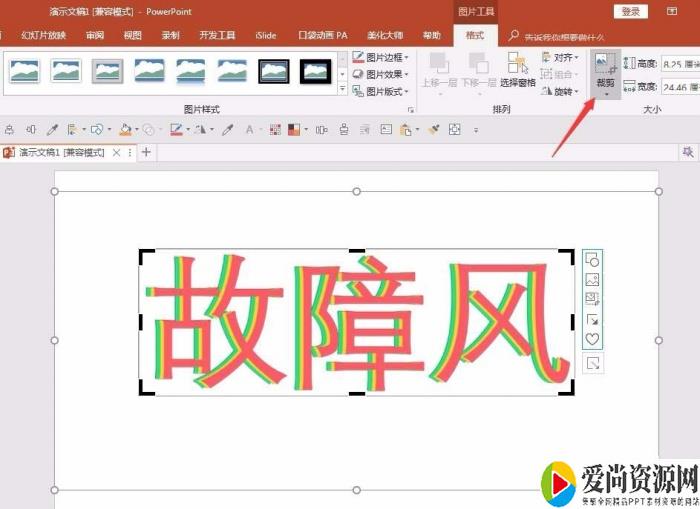The image size is (700, 509).
Task: Click the picture icon in floating toolbar
Action: (x=592, y=279)
